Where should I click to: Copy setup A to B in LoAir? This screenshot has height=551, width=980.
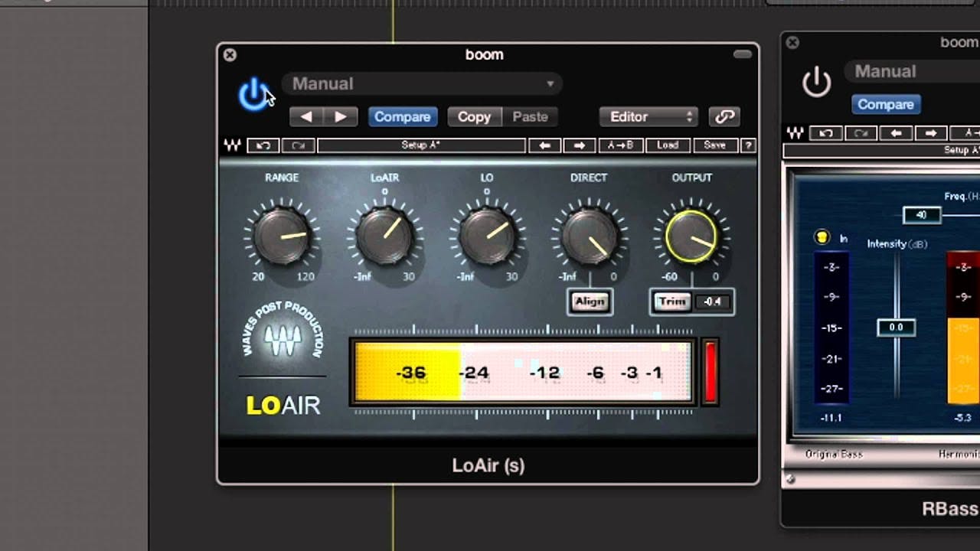(620, 145)
